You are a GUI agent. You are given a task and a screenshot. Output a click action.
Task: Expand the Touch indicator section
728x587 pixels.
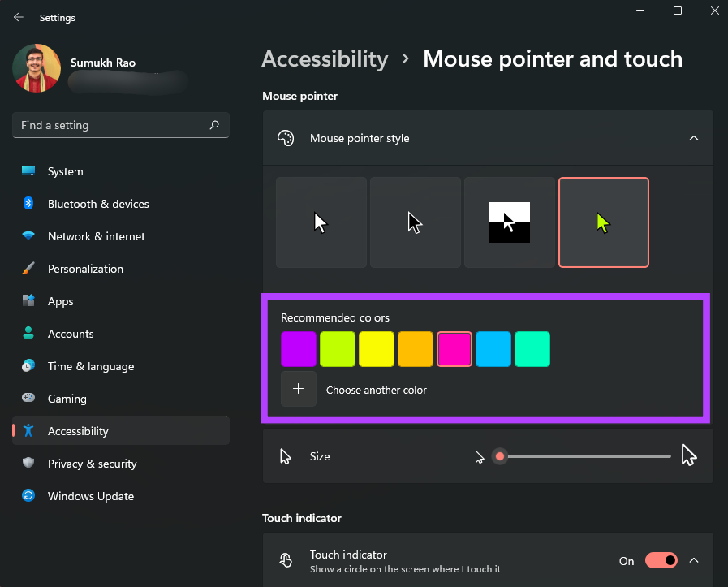tap(694, 560)
